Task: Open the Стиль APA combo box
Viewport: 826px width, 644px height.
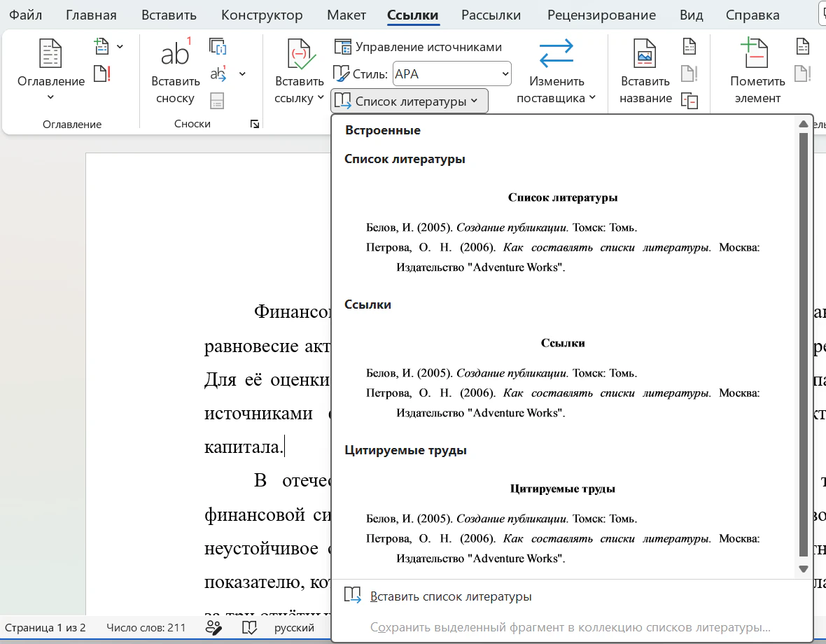Action: 452,74
